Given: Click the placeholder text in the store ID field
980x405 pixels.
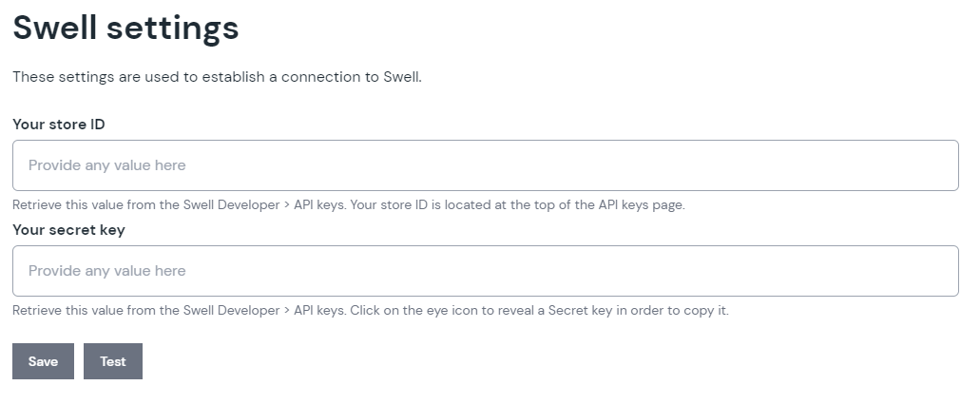Looking at the screenshot, I should [106, 165].
